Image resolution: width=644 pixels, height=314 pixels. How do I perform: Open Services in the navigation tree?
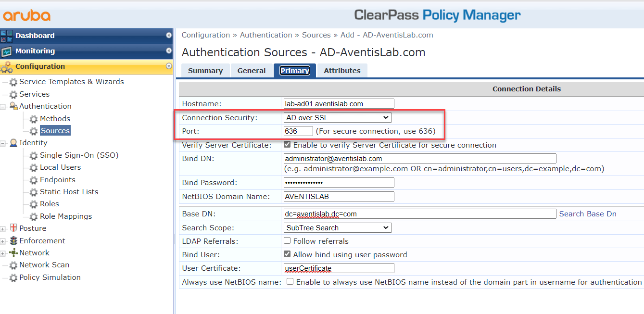34,94
